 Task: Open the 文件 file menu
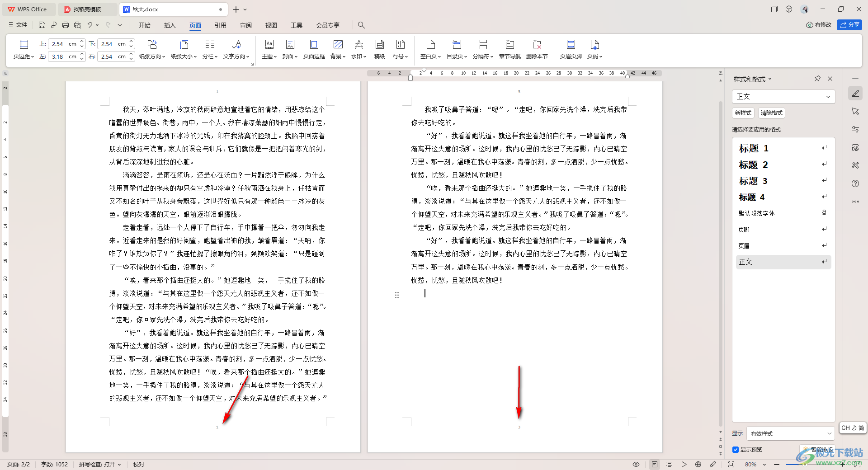pos(18,25)
